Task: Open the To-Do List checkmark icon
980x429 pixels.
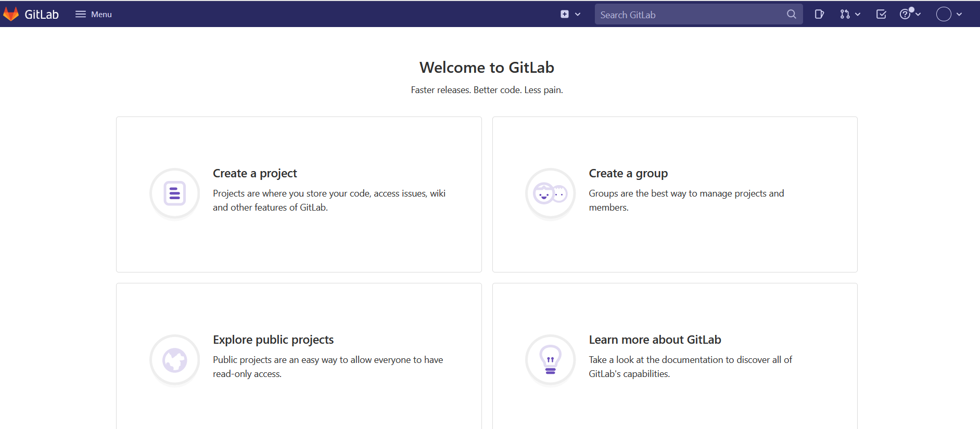Action: click(x=881, y=14)
